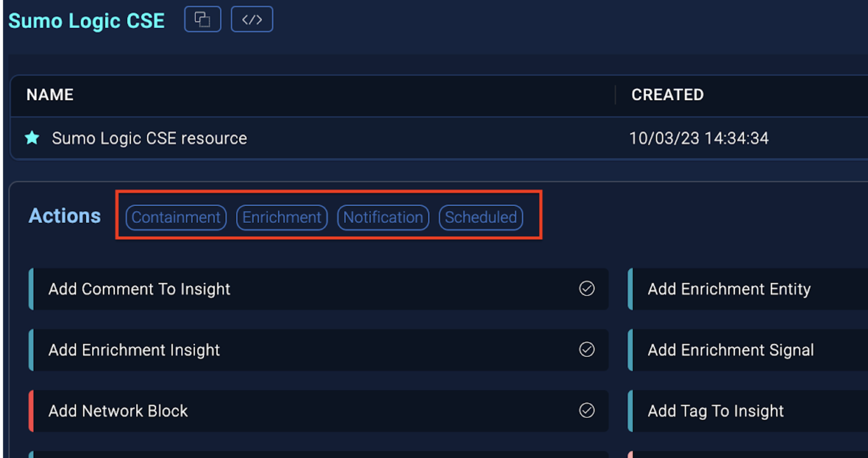The image size is (868, 458).
Task: Select the Add Enrichment Signal action
Action: tap(730, 350)
